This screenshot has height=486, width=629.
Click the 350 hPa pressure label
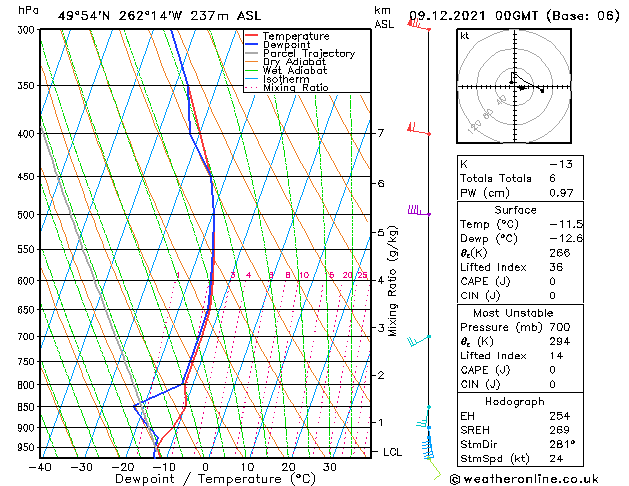coord(28,85)
